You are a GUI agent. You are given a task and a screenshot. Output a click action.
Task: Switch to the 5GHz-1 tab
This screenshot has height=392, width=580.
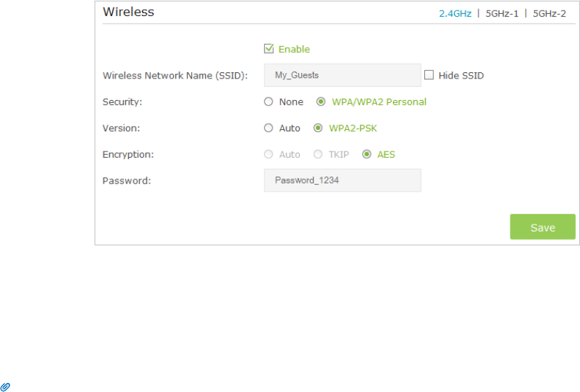click(501, 13)
